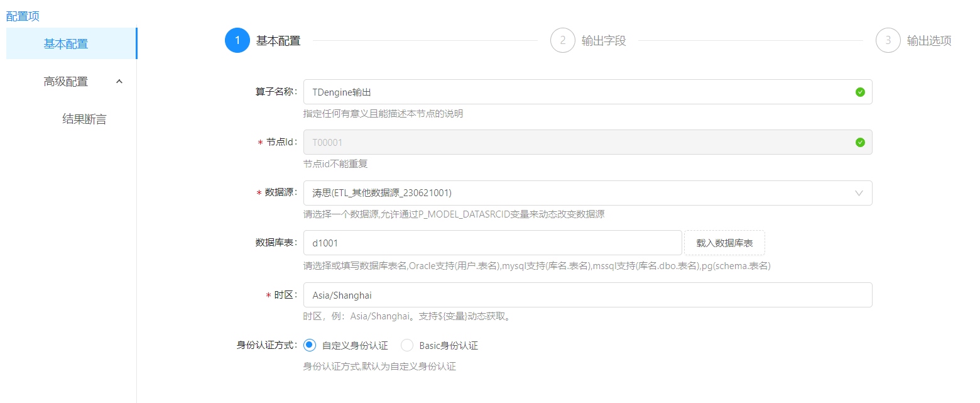Click green check icon in 节点Id field

[x=860, y=143]
